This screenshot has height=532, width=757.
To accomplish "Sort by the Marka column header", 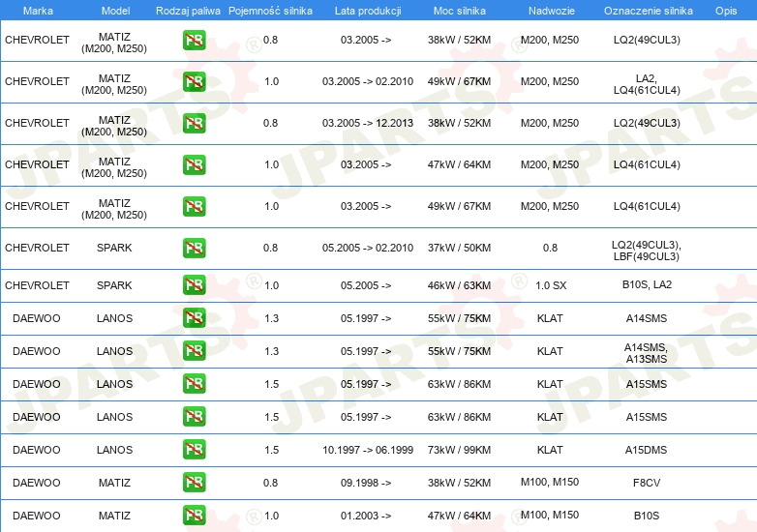I will 38,10.
